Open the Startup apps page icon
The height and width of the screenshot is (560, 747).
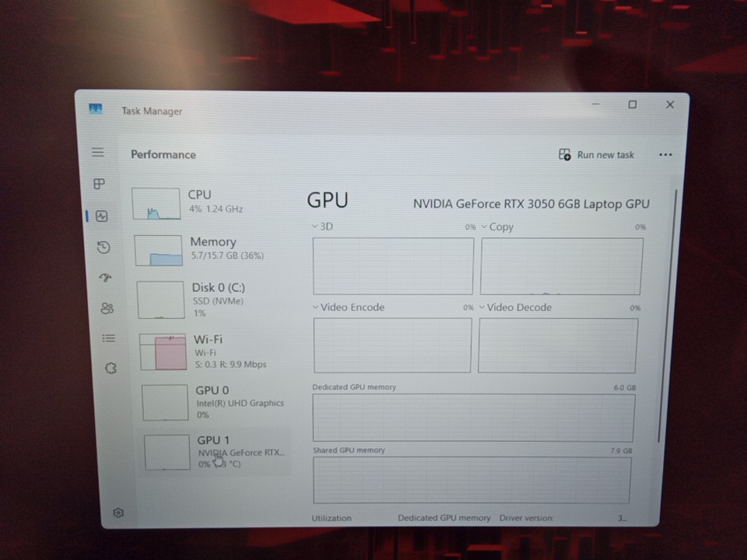[105, 278]
